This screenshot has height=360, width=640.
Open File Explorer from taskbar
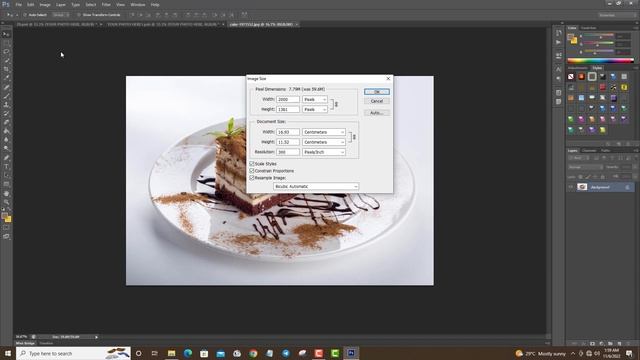[x=171, y=353]
